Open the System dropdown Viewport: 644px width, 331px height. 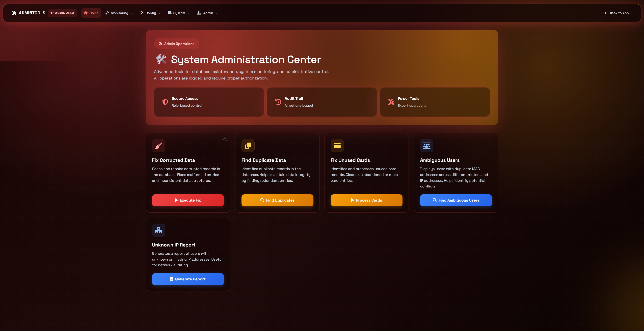pos(178,13)
